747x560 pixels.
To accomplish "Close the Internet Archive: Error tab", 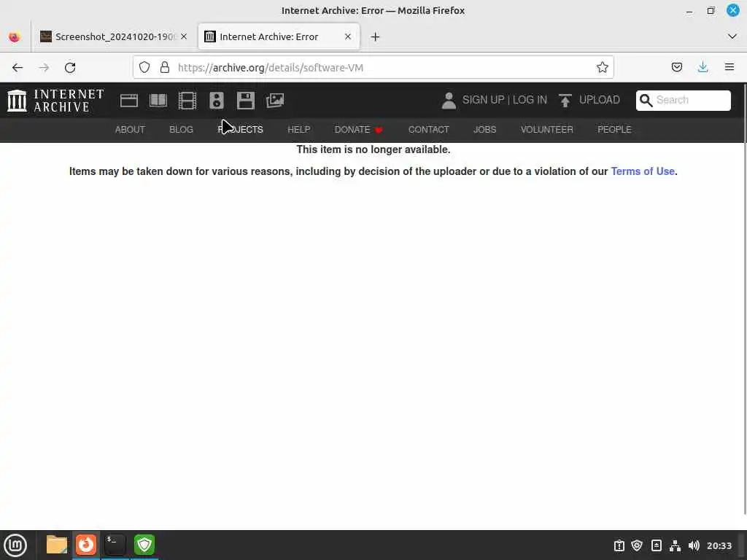I will pos(348,36).
